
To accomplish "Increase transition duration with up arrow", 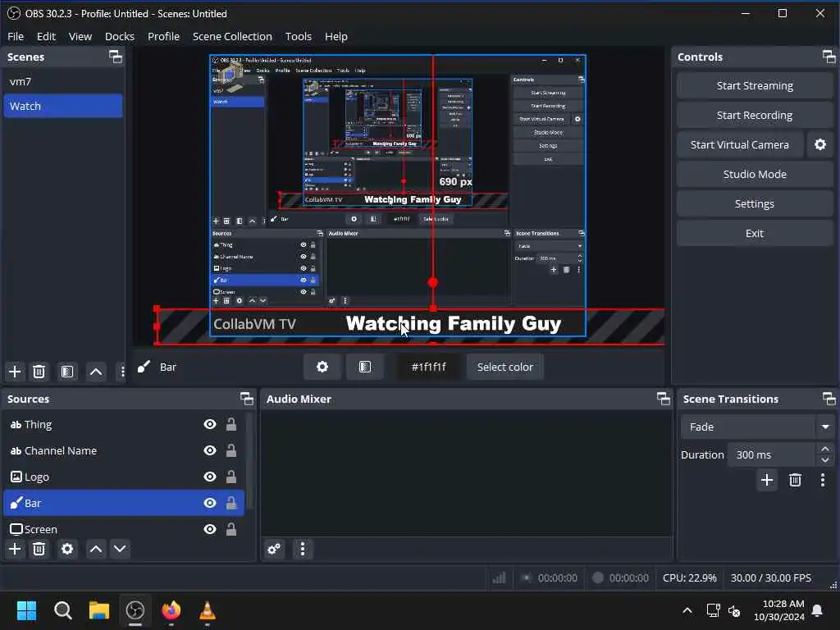I will click(825, 449).
